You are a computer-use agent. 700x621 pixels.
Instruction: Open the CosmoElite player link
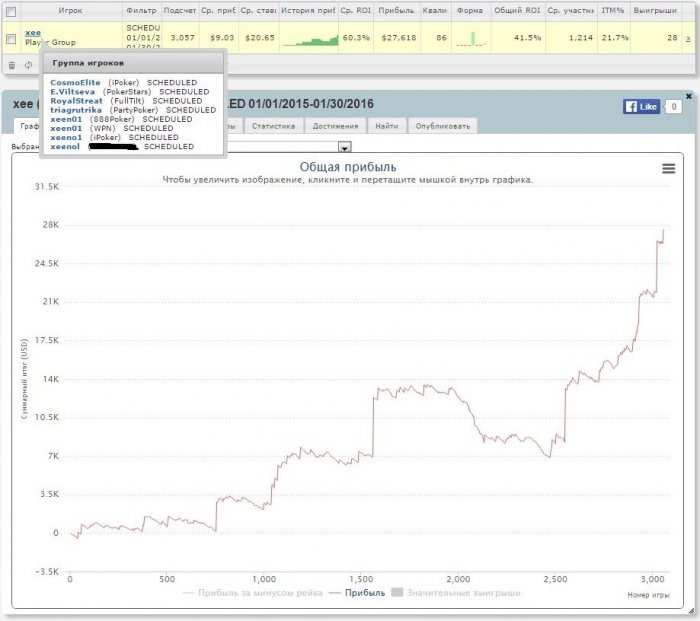[x=75, y=83]
